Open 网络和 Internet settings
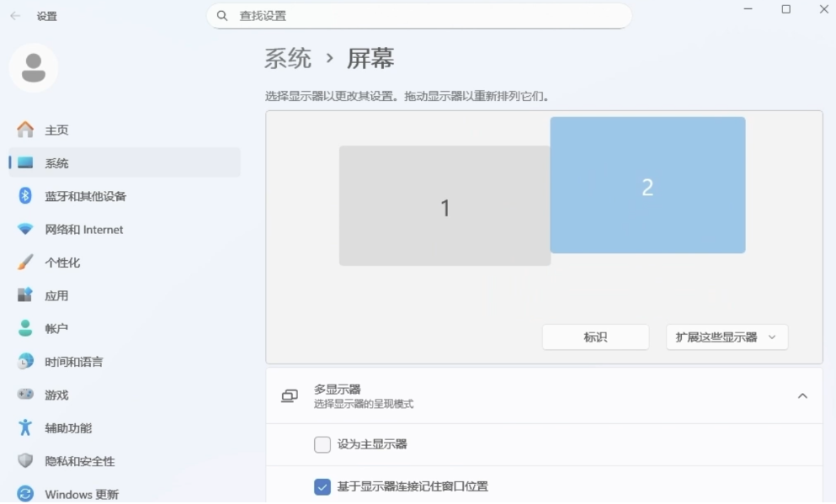 [x=125, y=229]
